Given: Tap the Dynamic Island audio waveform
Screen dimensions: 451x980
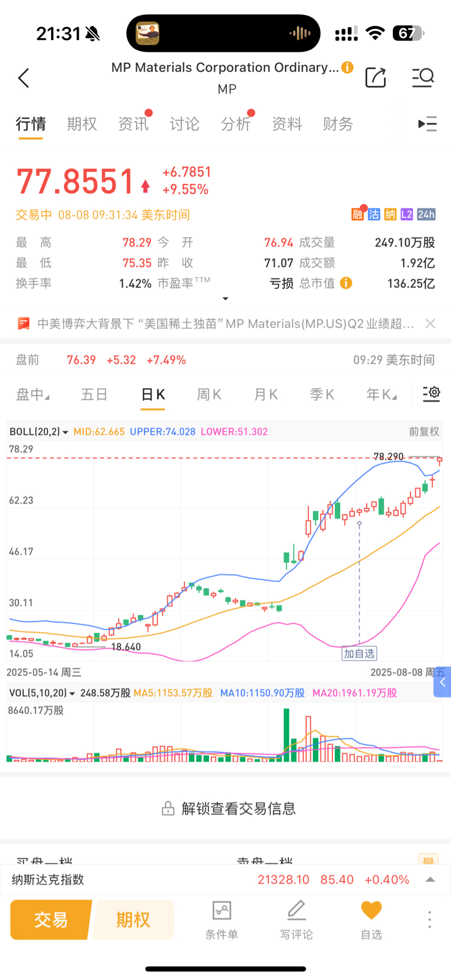Looking at the screenshot, I should 300,33.
